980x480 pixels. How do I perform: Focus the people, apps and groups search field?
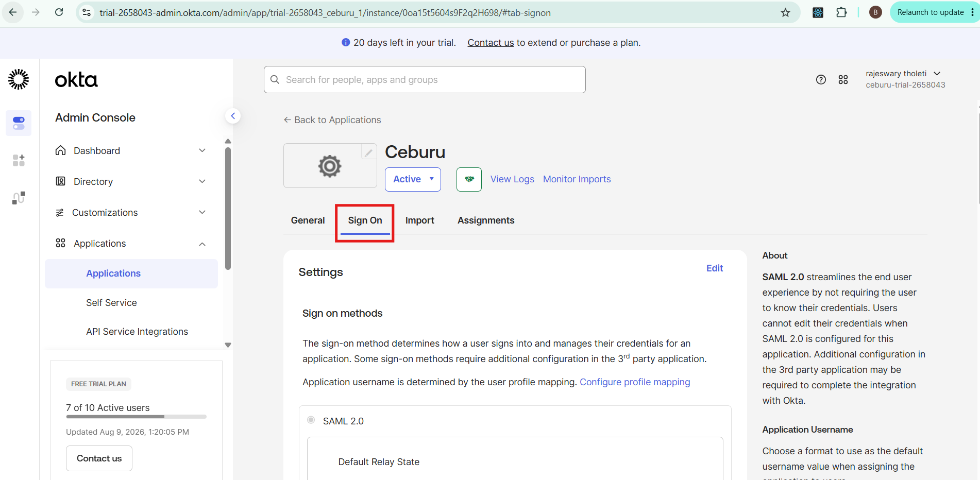425,79
